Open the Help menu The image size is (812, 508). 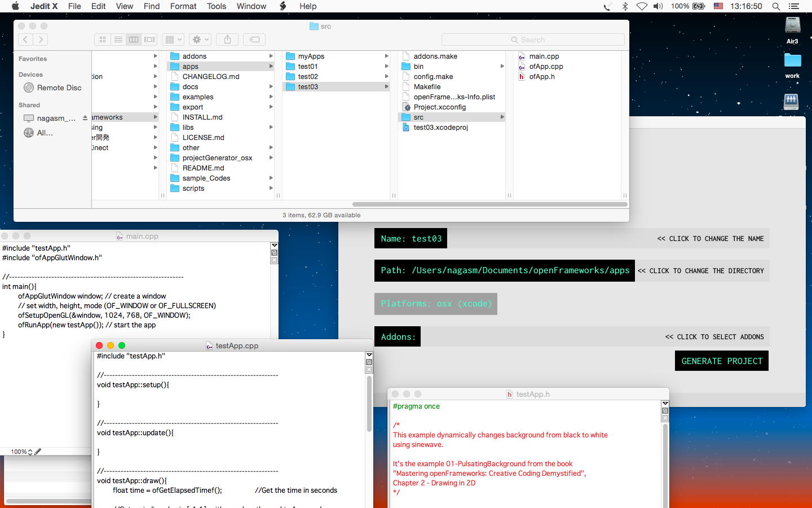click(308, 6)
